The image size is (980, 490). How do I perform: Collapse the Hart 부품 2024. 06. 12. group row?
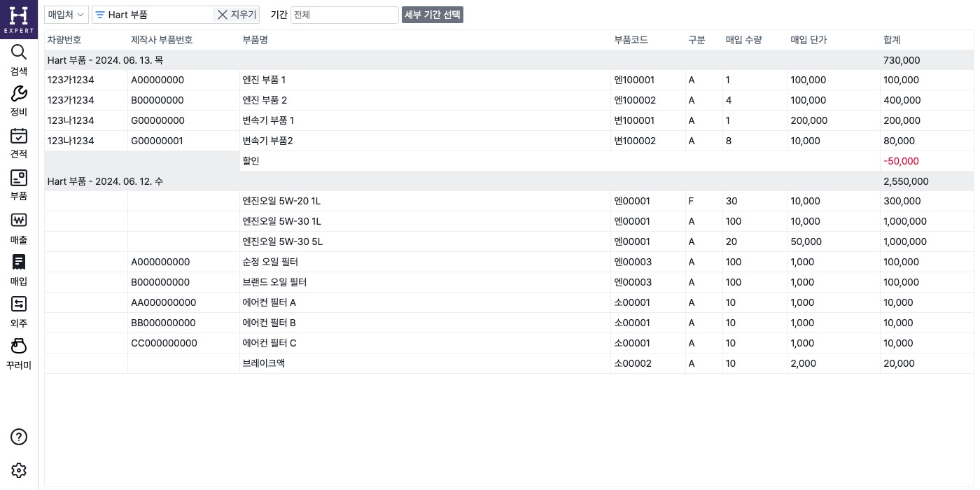point(105,181)
